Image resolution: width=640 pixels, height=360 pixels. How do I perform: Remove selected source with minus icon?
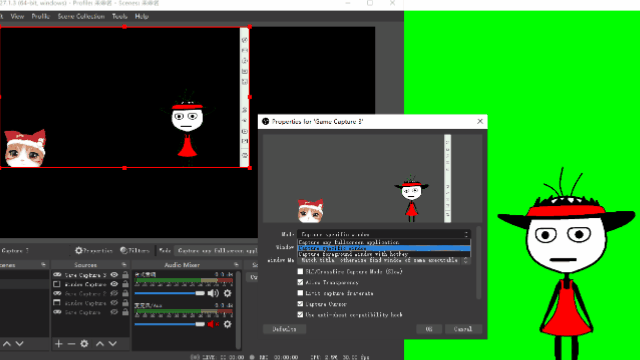(x=71, y=344)
